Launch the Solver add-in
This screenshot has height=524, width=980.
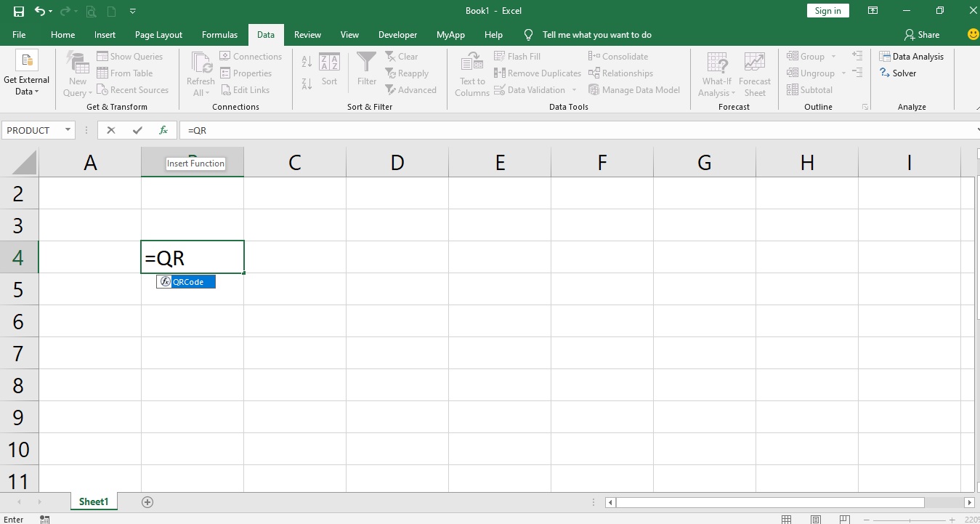point(897,73)
